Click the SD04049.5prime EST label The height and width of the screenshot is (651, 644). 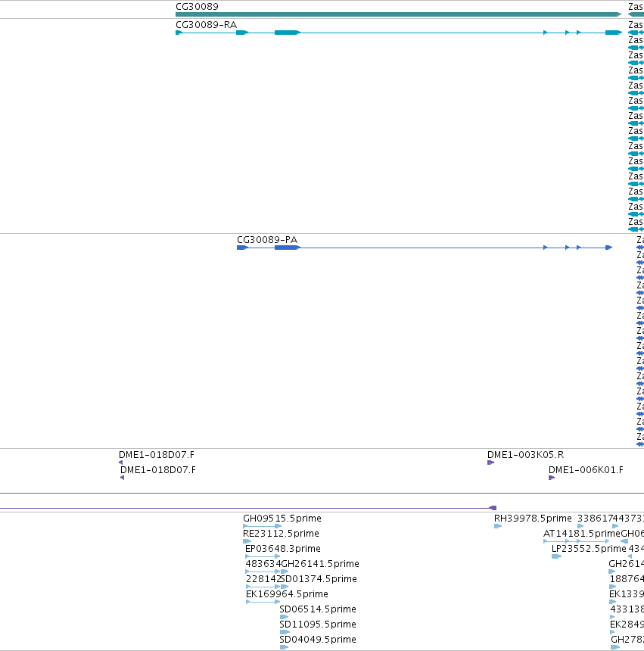317,640
